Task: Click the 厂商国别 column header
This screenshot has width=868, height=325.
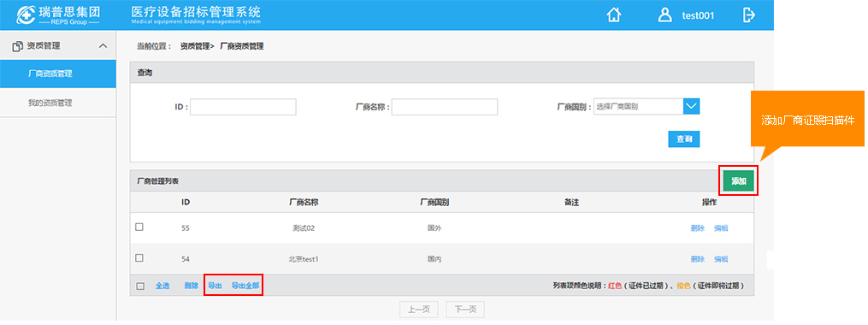Action: pos(434,203)
